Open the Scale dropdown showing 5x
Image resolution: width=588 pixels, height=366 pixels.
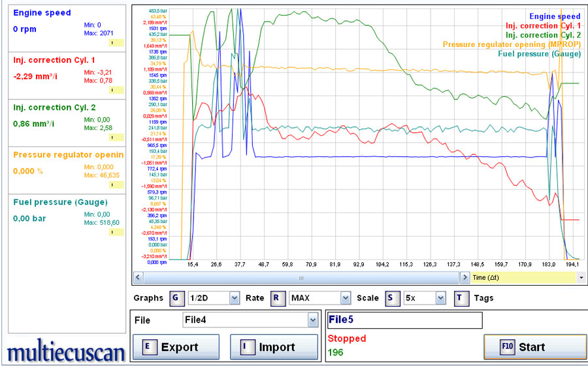440,298
